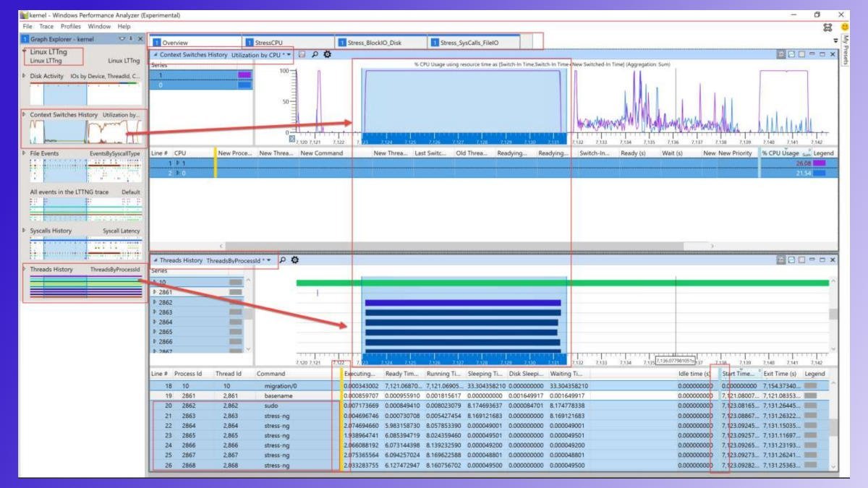Sort by Thread Id column header
The width and height of the screenshot is (868, 488).
(228, 374)
